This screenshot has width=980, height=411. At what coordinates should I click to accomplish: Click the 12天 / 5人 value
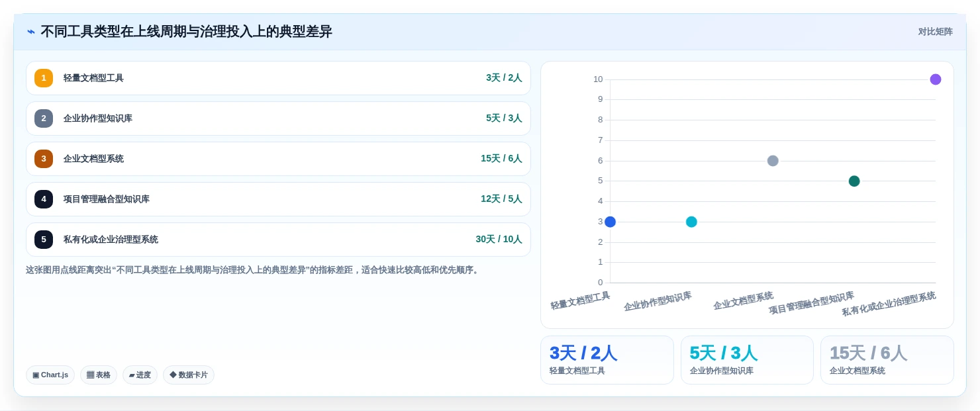tap(501, 199)
